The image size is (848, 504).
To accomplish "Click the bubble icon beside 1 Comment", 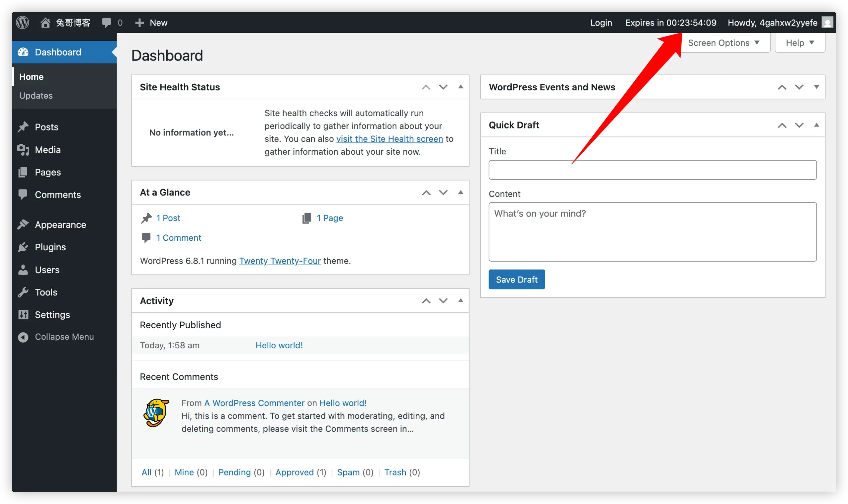I will pos(146,238).
